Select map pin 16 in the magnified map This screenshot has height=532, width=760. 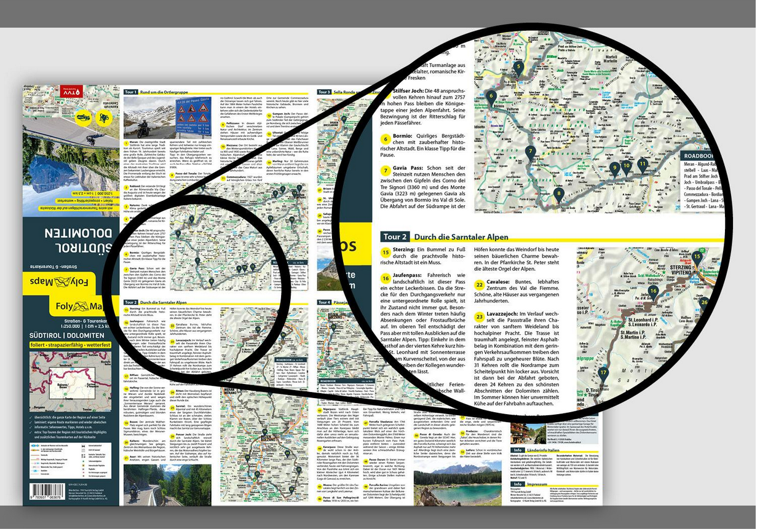pos(653,292)
